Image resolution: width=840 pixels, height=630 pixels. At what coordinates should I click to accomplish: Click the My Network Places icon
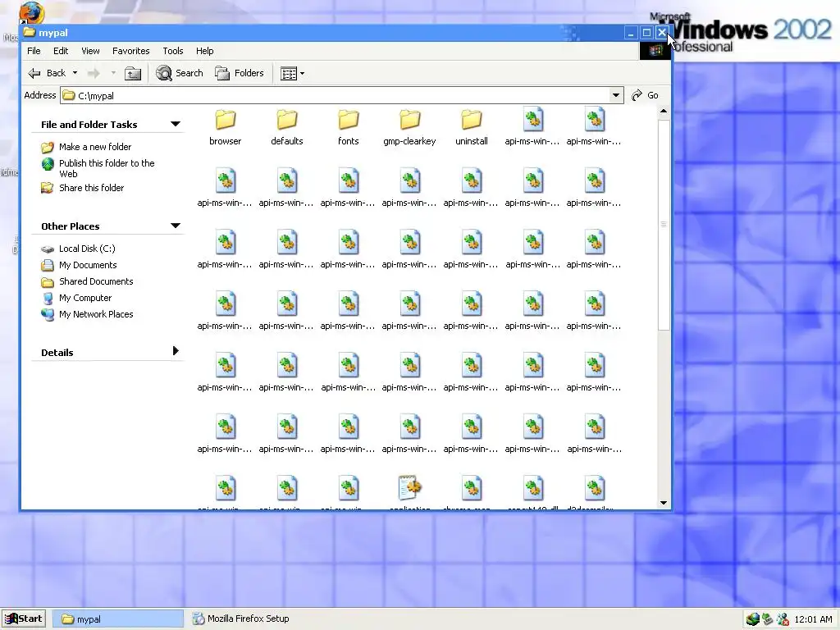tap(48, 314)
